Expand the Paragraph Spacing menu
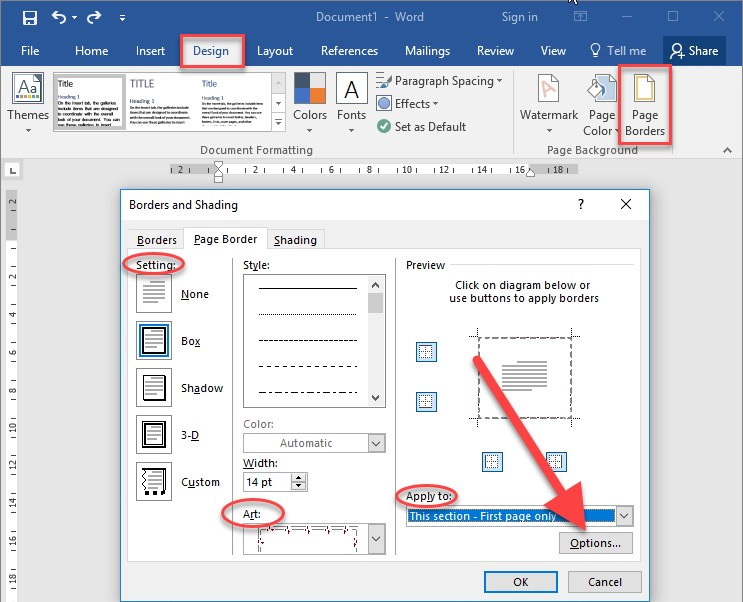The height and width of the screenshot is (602, 743). pyautogui.click(x=443, y=81)
